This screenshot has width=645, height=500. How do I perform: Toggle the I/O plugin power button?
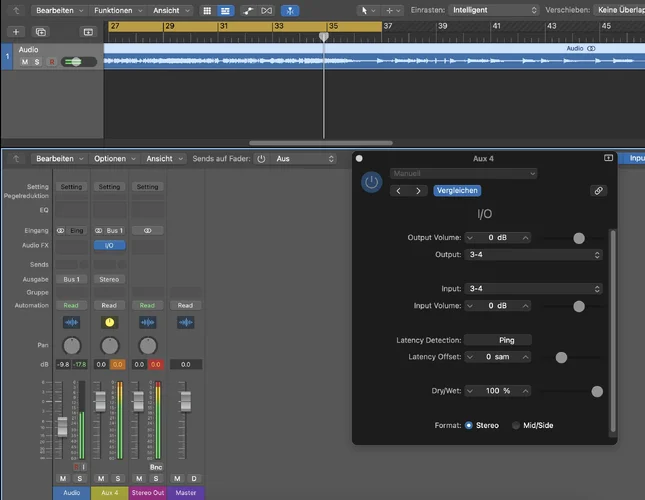(371, 183)
